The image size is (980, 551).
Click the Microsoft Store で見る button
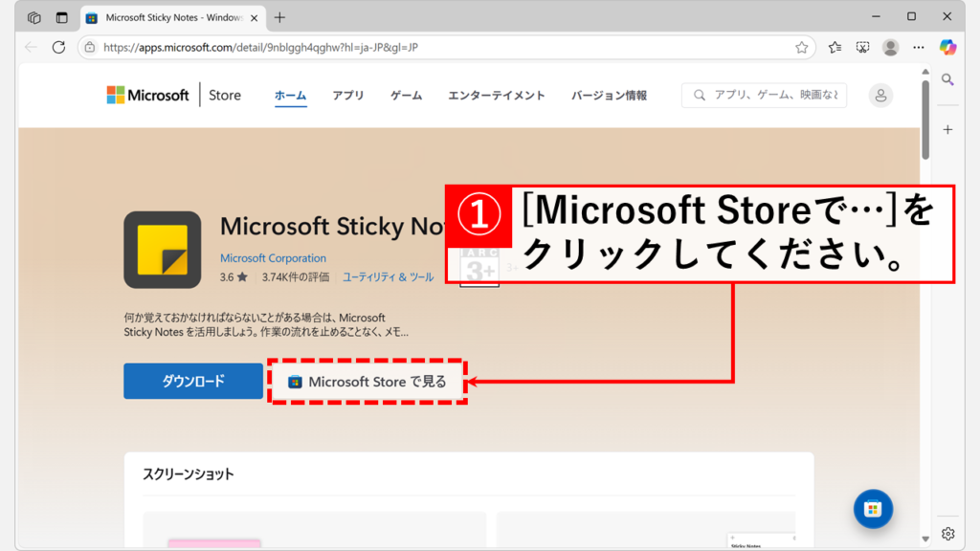[367, 382]
